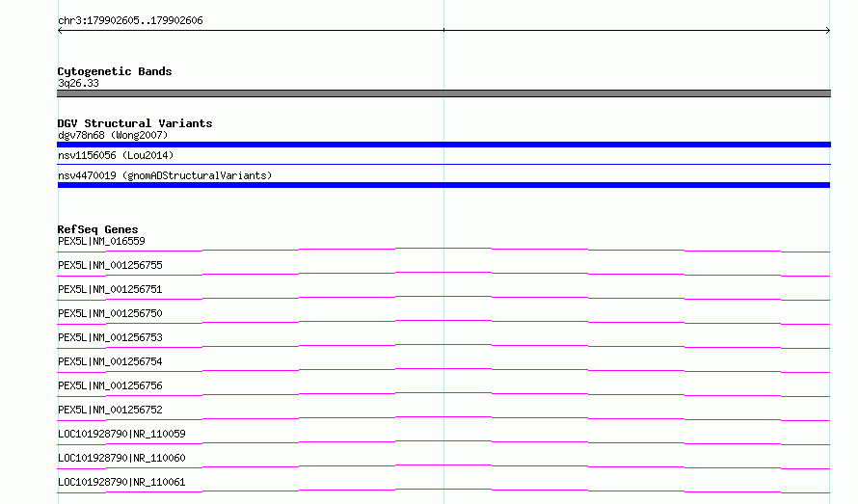Image resolution: width=858 pixels, height=504 pixels.
Task: Select the Cytogenetic Bands track heading
Action: [x=115, y=71]
